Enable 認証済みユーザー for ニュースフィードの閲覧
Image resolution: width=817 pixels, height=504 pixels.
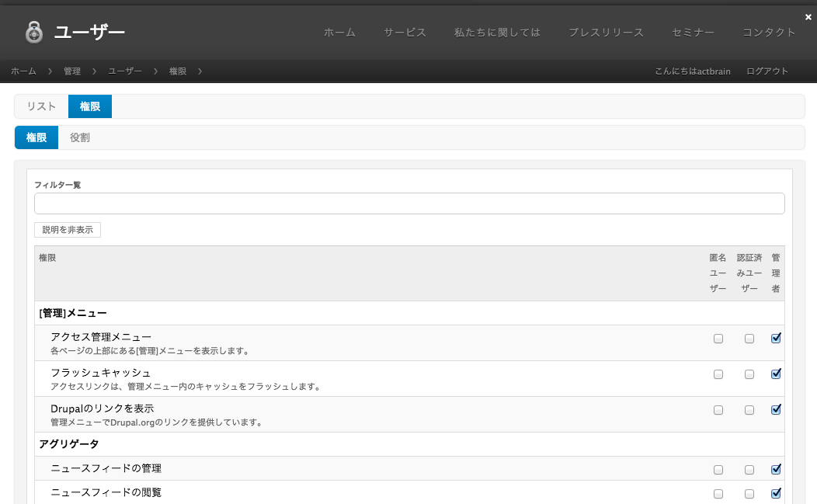click(x=749, y=493)
